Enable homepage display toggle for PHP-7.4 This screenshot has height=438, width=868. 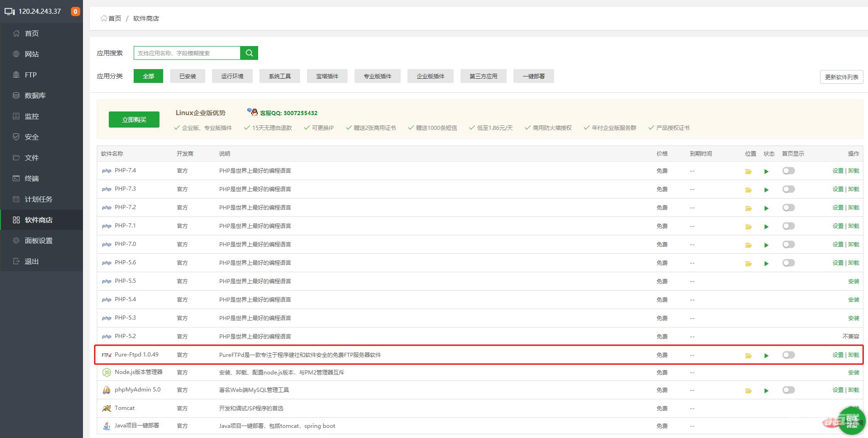pyautogui.click(x=788, y=171)
